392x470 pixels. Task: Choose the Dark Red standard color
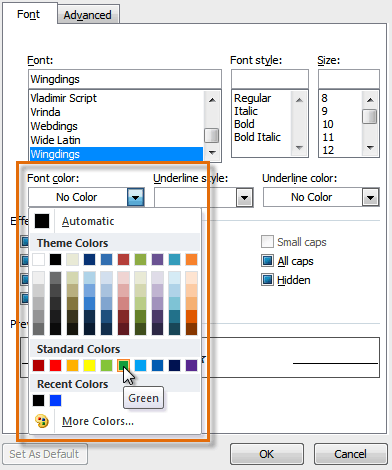tap(39, 366)
